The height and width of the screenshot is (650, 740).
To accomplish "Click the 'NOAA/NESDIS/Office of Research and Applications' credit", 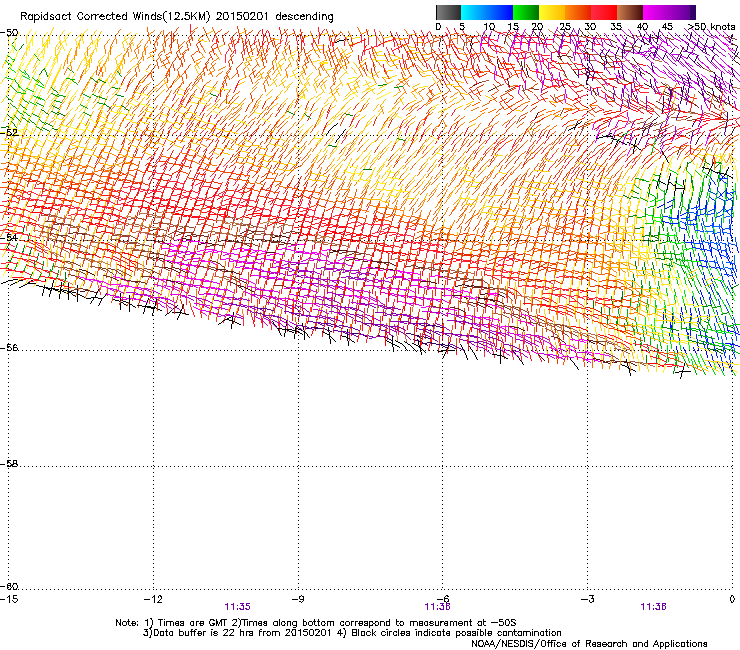I will 589,644.
